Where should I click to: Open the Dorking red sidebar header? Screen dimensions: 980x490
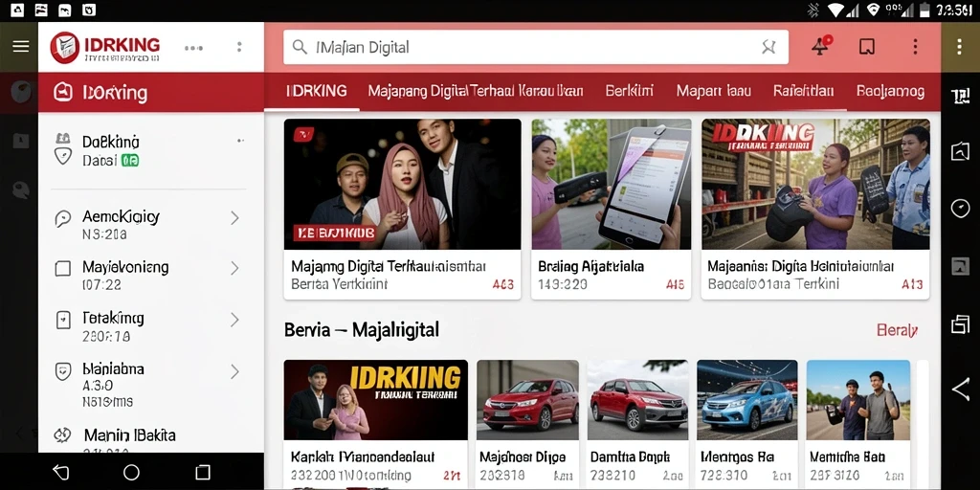tap(151, 93)
